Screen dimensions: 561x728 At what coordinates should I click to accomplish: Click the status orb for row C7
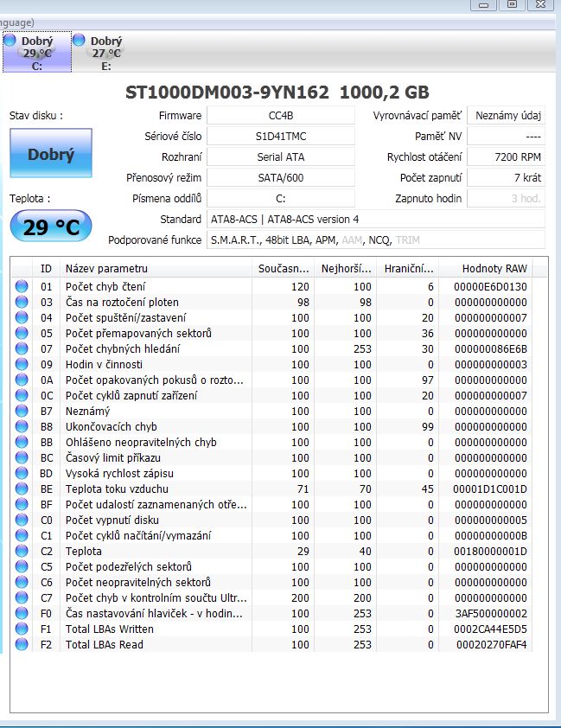pos(22,597)
